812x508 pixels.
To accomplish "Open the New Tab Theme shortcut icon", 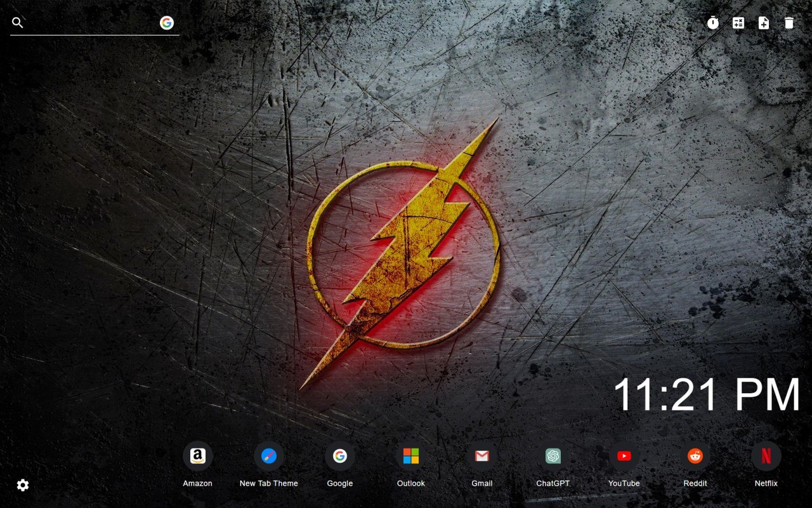I will [269, 456].
